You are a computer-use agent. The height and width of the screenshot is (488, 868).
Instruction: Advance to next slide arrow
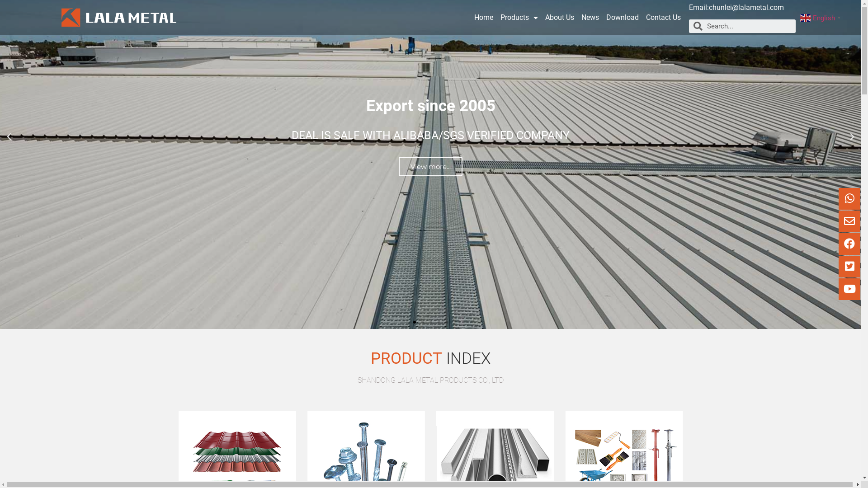pos(852,137)
